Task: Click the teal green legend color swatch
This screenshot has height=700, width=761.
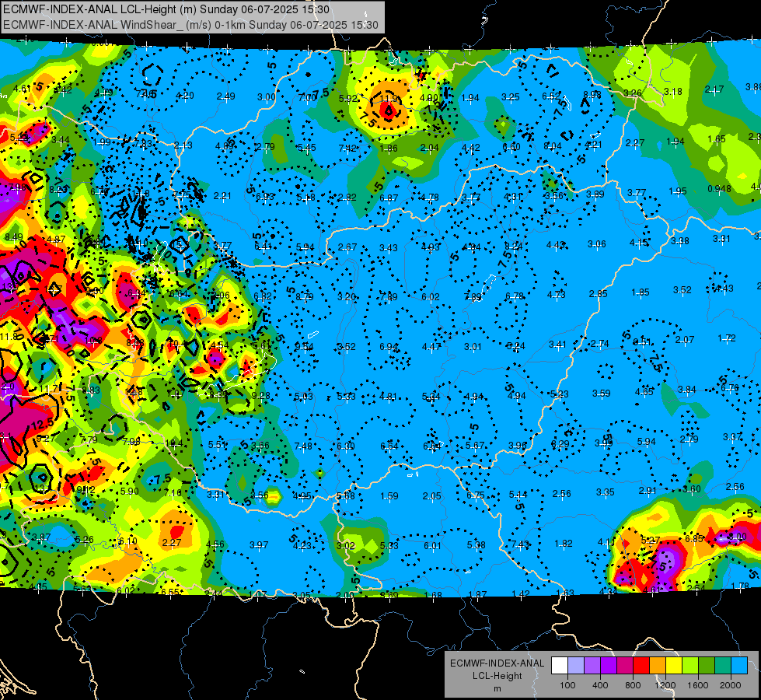Action: (x=723, y=665)
